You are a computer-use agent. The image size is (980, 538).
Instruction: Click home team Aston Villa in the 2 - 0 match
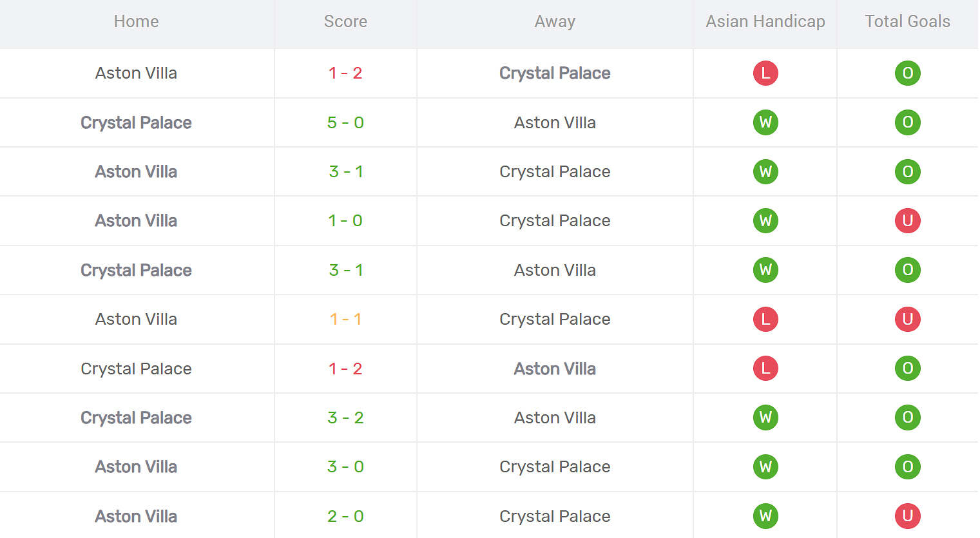pos(136,516)
